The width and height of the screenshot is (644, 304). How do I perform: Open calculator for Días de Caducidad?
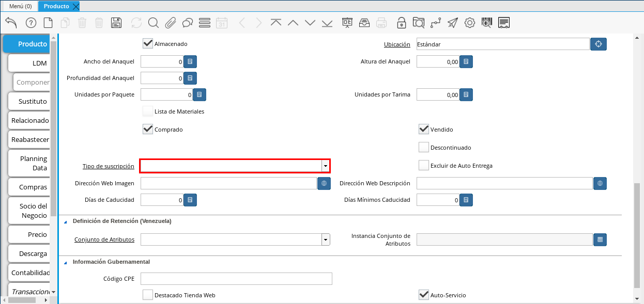[190, 200]
